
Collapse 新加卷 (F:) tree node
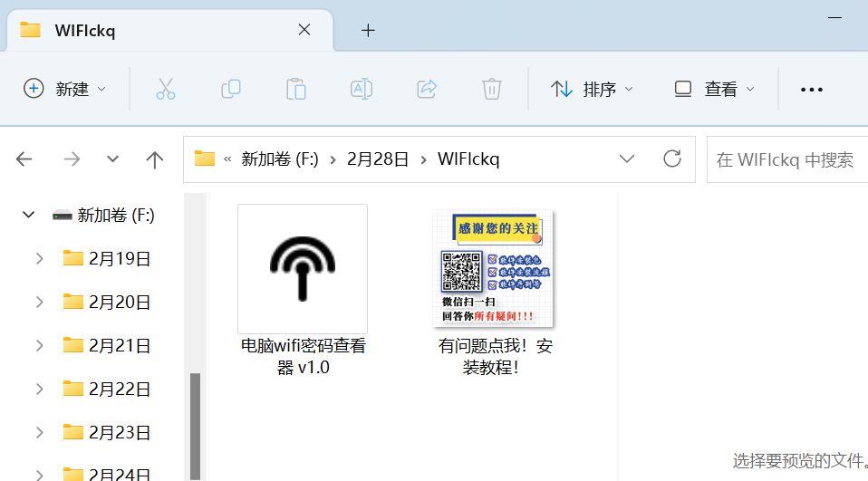pyautogui.click(x=29, y=215)
